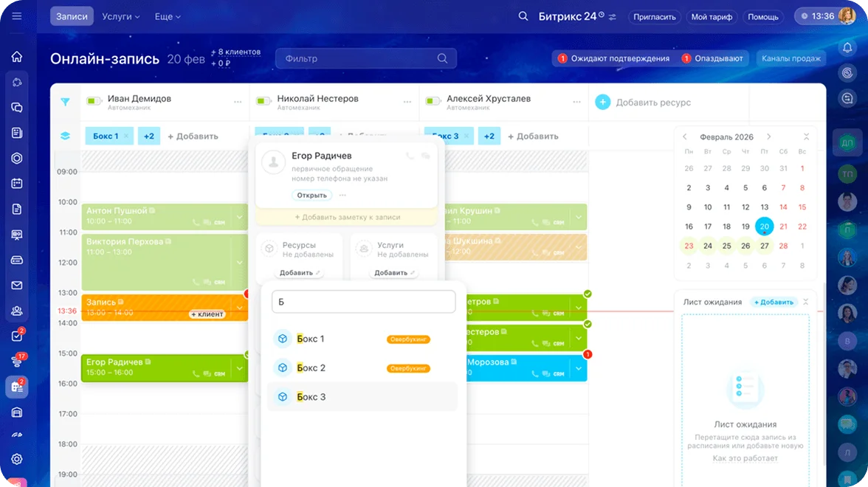The image size is (868, 487).
Task: Select 24 in the February calendar
Action: [x=707, y=246]
